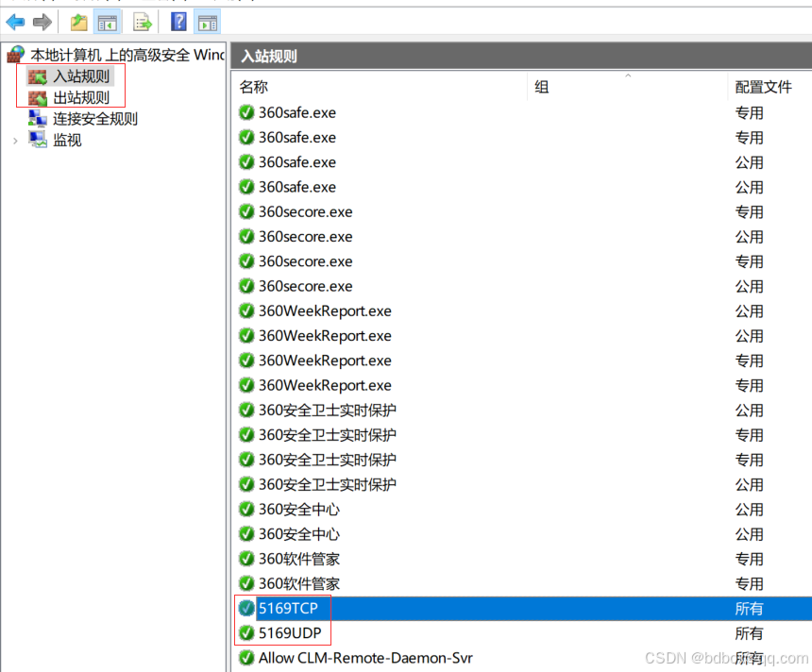This screenshot has width=812, height=672.
Task: Toggle the show/hide console tree icon
Action: [108, 23]
